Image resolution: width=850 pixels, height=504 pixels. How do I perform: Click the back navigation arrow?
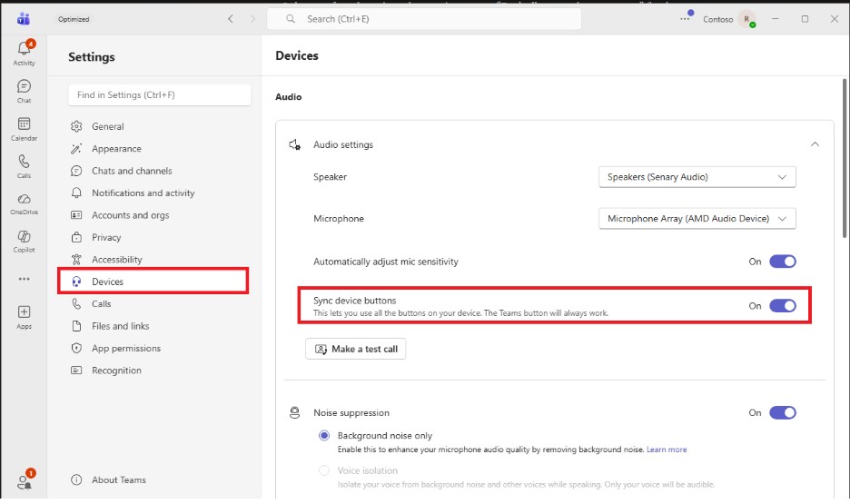[x=231, y=19]
